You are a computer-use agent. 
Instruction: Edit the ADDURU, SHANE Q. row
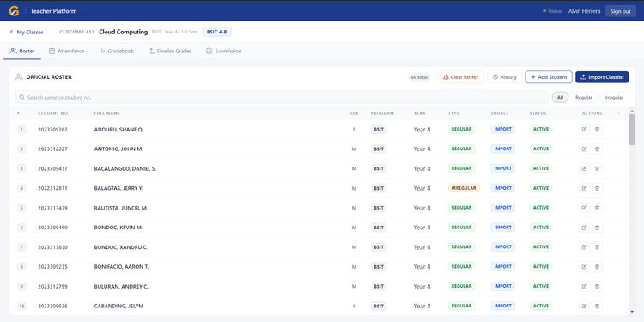[584, 130]
